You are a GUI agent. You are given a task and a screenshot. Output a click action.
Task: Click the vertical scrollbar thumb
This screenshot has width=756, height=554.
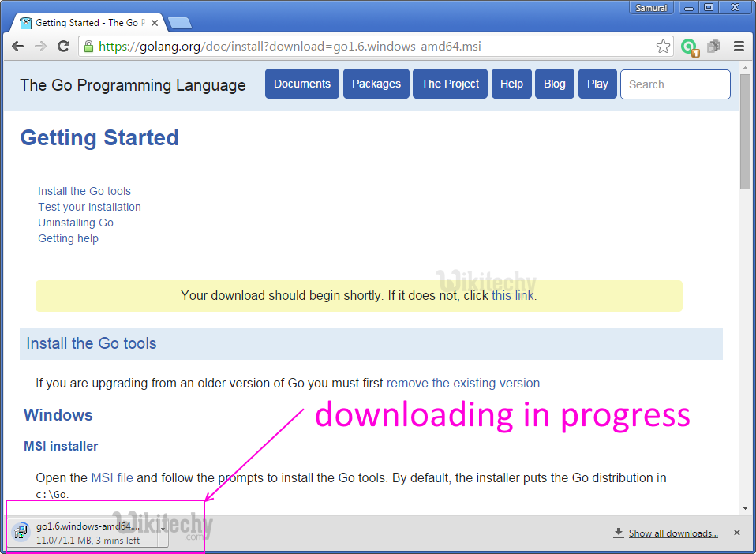[744, 130]
